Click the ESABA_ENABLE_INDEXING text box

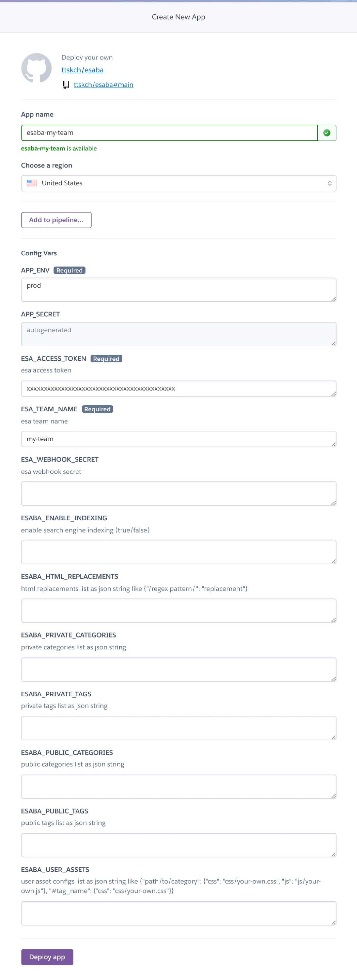pos(178,552)
